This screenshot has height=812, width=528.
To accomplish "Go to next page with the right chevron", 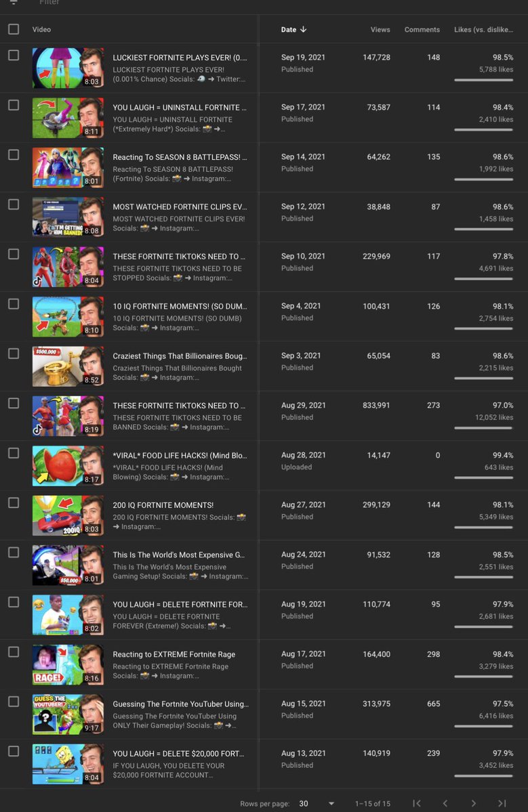I will pyautogui.click(x=473, y=803).
